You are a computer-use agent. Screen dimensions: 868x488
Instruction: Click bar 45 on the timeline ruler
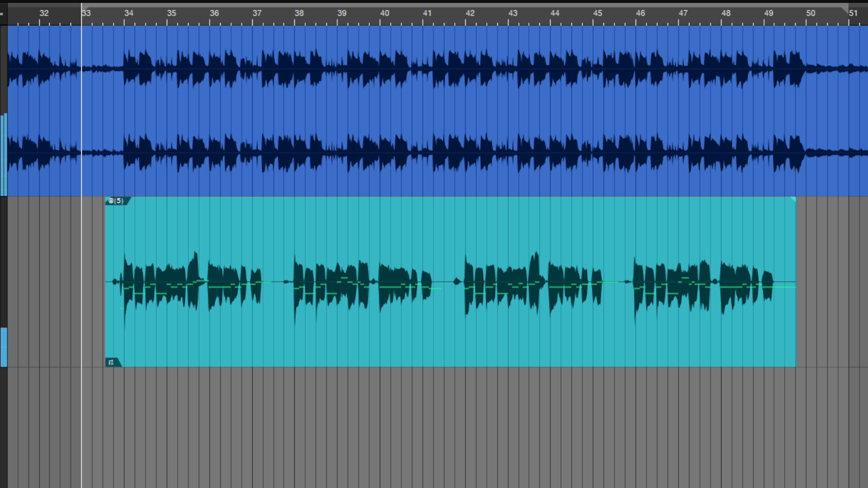coord(597,14)
